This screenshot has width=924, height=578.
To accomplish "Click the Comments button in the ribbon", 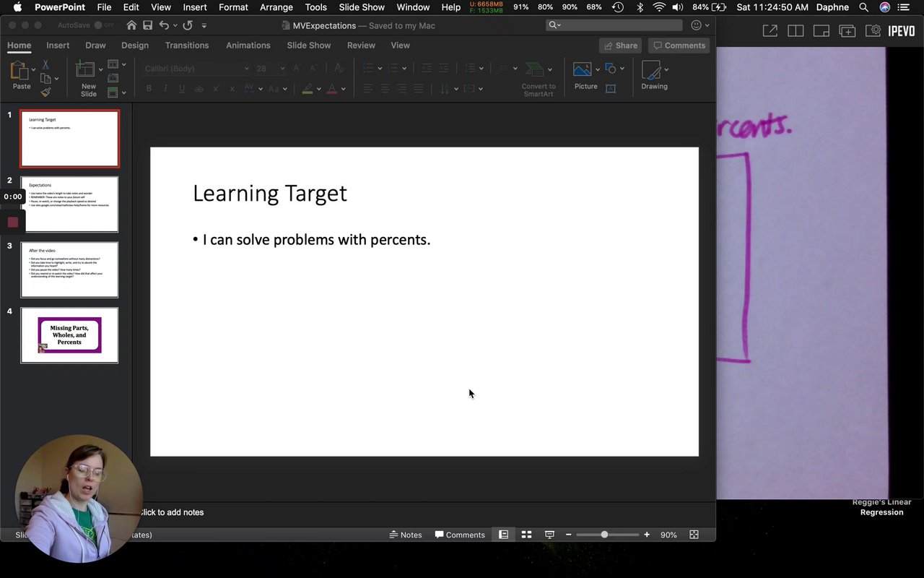I will click(679, 46).
